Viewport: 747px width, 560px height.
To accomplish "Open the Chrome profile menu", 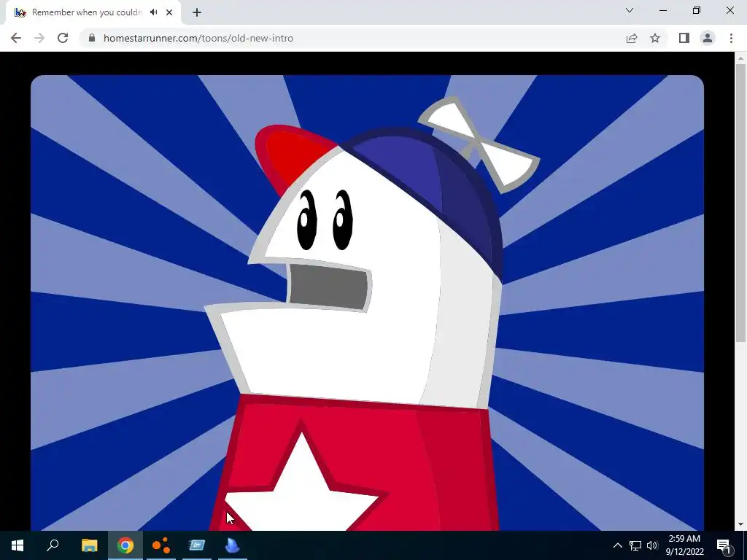I will [708, 38].
